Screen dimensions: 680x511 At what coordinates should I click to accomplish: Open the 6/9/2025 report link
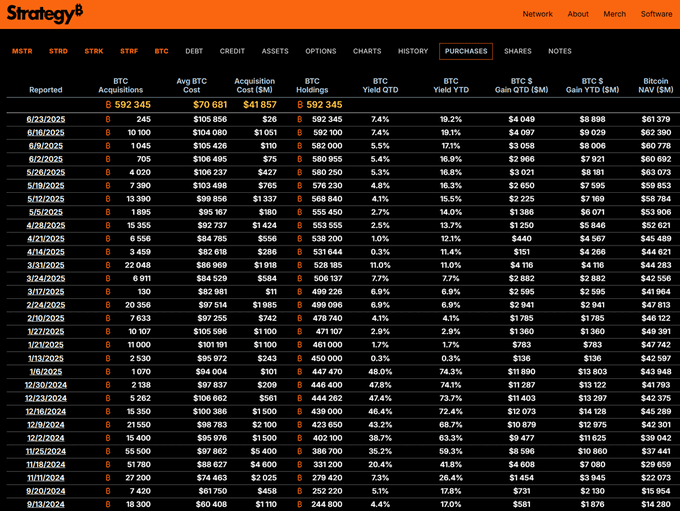46,146
